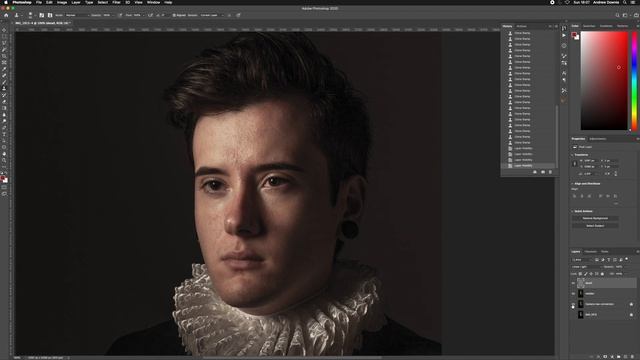The height and width of the screenshot is (360, 640).
Task: Toggle lock all in Layers panel
Action: click(x=602, y=274)
